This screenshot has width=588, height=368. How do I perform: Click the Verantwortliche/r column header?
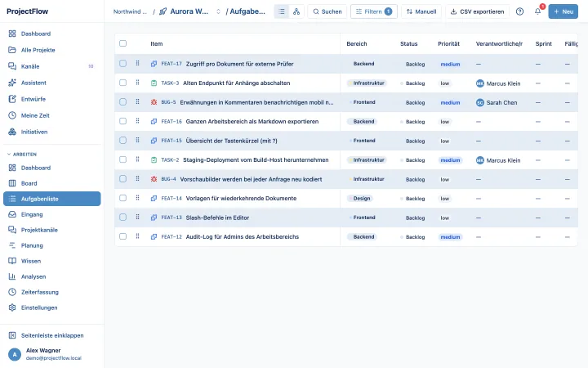(x=499, y=44)
